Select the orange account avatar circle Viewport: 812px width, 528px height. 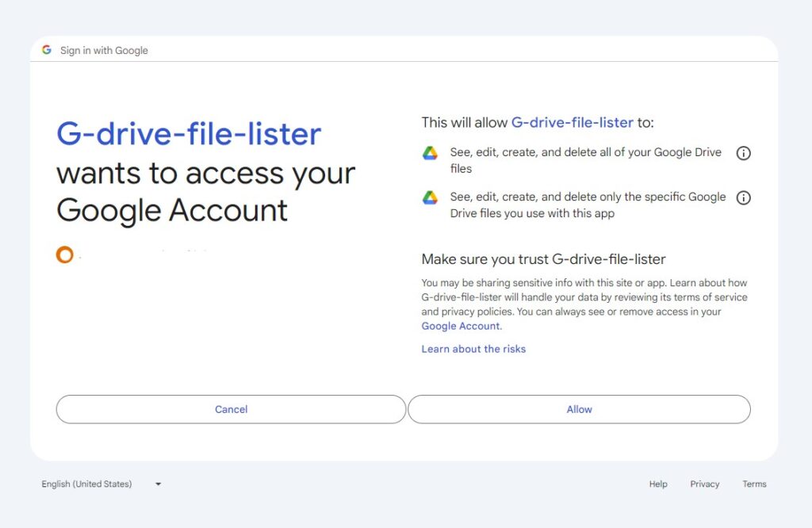coord(64,254)
